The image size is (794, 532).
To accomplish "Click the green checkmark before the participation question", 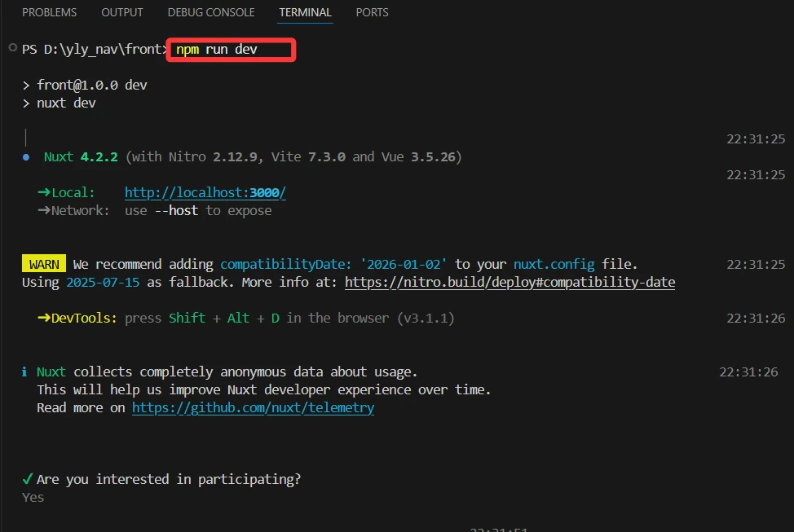I will 27,479.
